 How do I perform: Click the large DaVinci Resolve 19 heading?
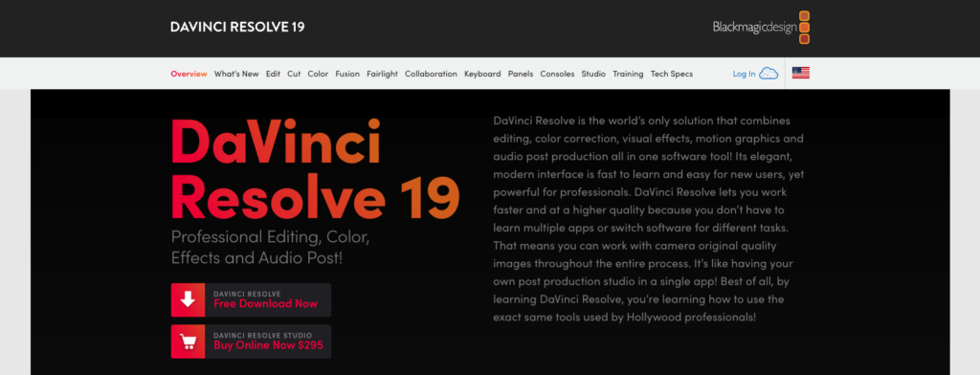(315, 167)
